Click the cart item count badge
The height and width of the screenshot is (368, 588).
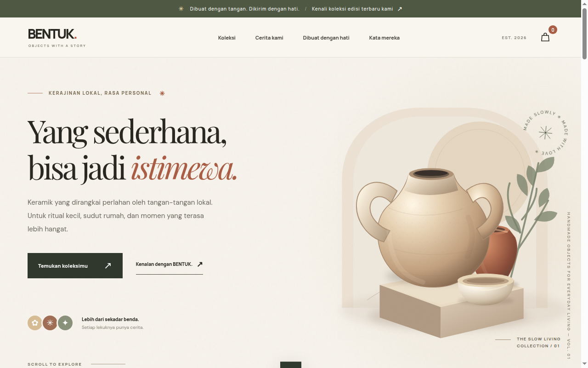tap(553, 30)
